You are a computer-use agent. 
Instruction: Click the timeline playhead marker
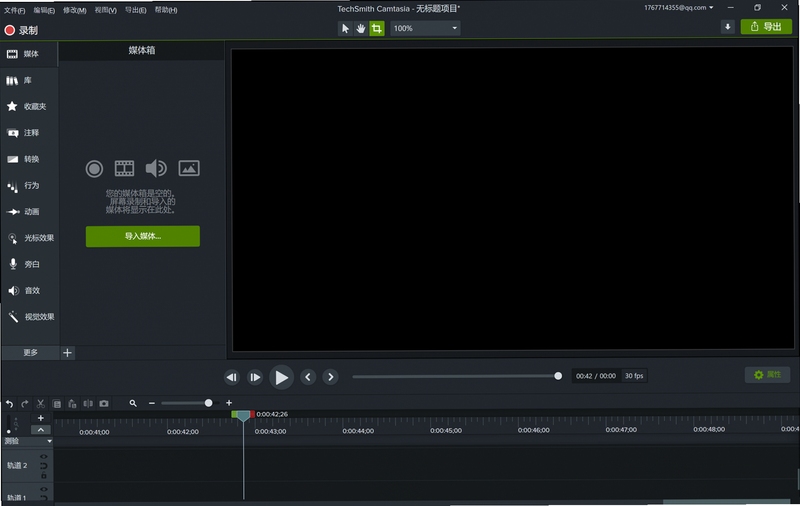point(243,415)
